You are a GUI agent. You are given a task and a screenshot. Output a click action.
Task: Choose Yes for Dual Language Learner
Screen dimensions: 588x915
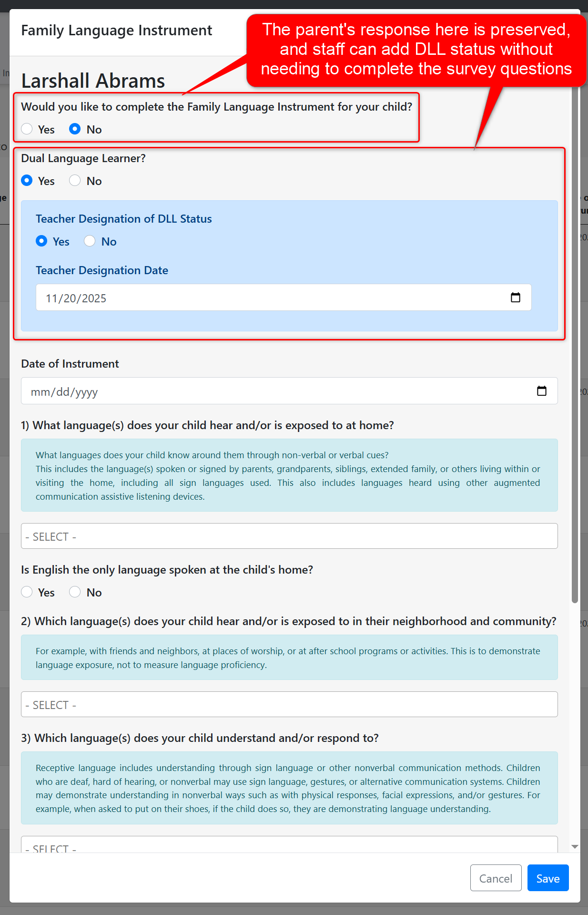point(27,181)
